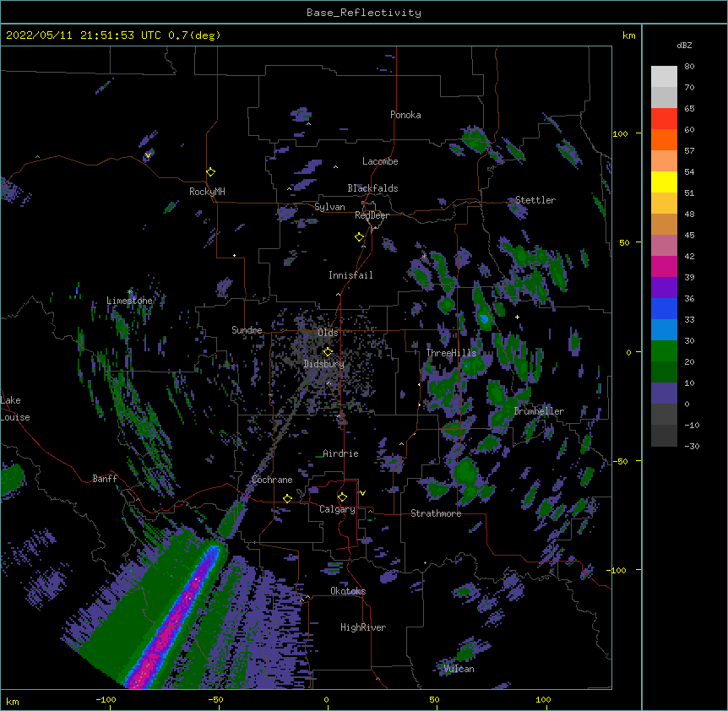This screenshot has height=711, width=728.
Task: Click the Vulcan town label
Action: coord(459,669)
